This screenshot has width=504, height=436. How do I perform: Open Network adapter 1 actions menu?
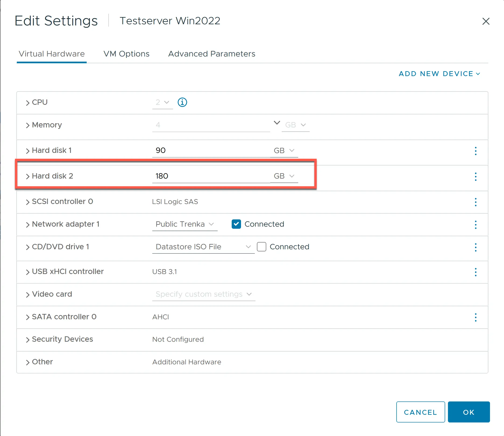[476, 225]
